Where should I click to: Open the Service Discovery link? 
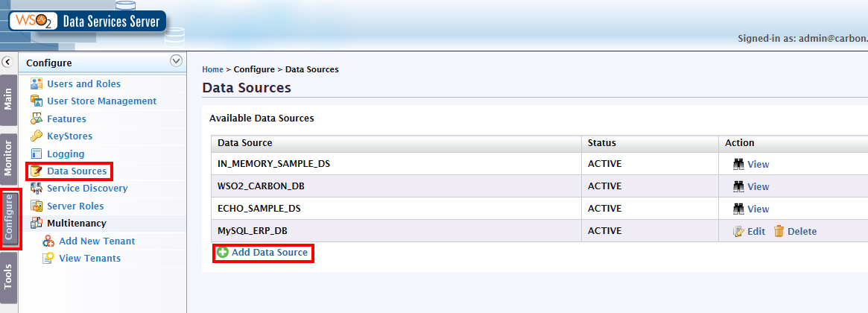pyautogui.click(x=87, y=189)
